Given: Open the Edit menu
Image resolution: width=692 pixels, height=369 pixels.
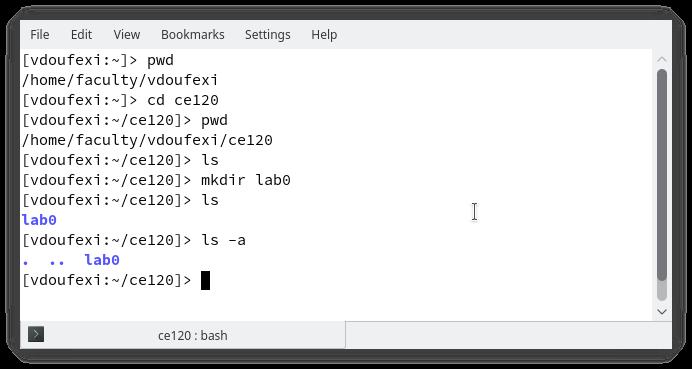Looking at the screenshot, I should 81,34.
